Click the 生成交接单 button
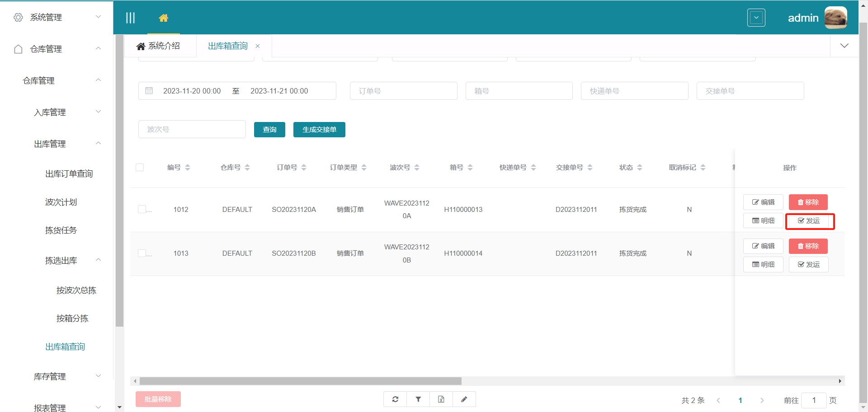Screen dimensions: 868x412 click(x=319, y=130)
